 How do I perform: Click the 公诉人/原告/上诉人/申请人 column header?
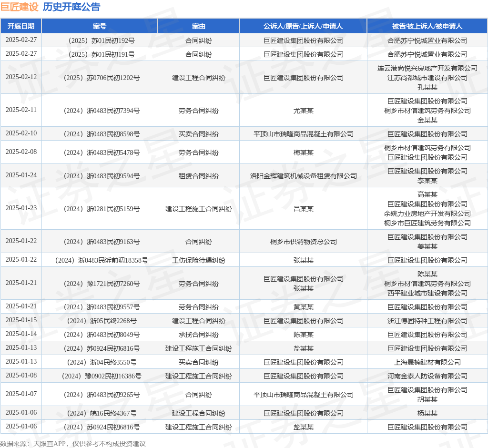pos(303,26)
